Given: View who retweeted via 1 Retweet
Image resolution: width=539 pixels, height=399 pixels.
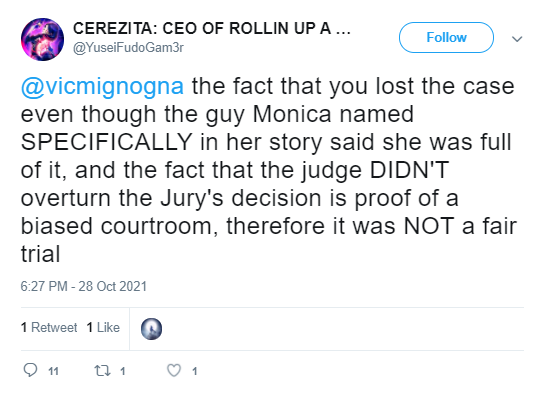Looking at the screenshot, I should [49, 328].
